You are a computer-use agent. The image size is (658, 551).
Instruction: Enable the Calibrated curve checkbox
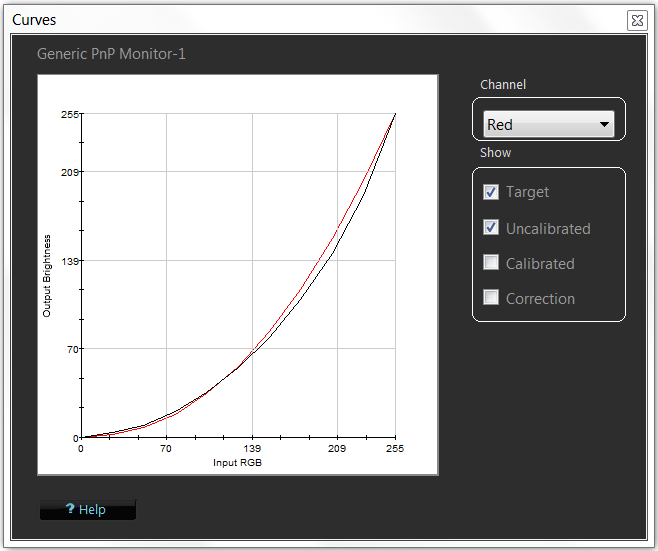[x=491, y=262]
